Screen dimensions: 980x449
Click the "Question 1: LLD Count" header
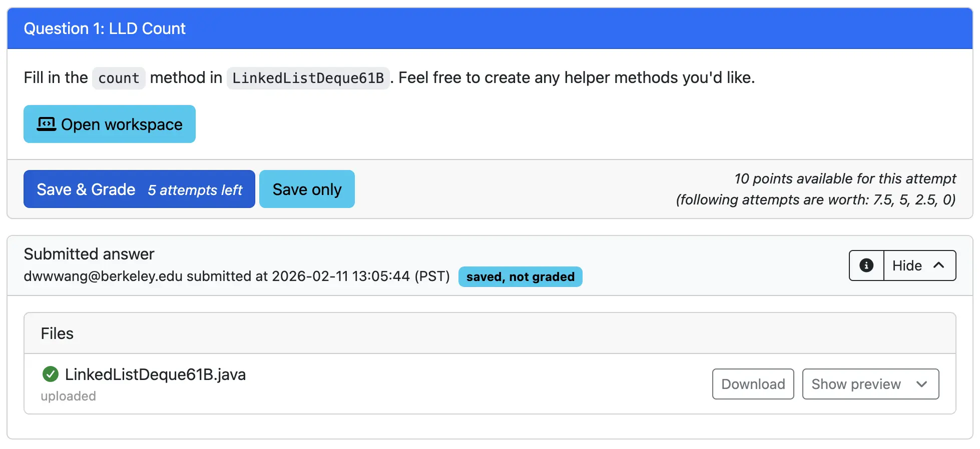[x=105, y=28]
